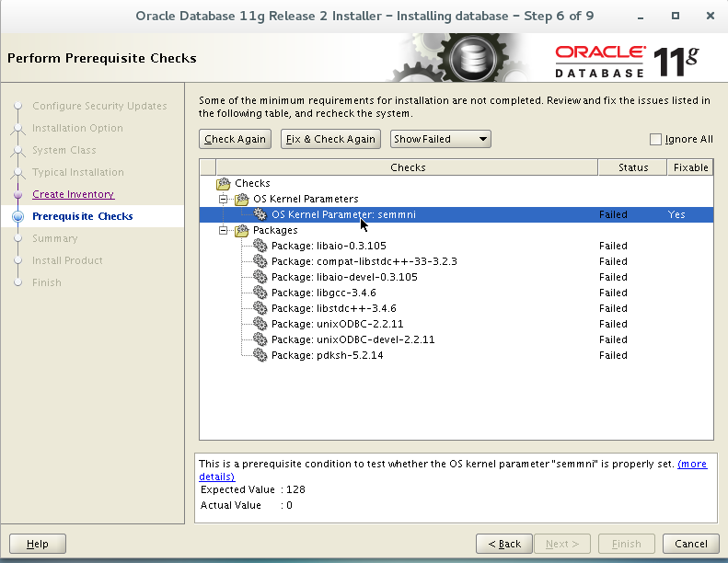Open the Help button
The image size is (728, 563).
coord(38,544)
